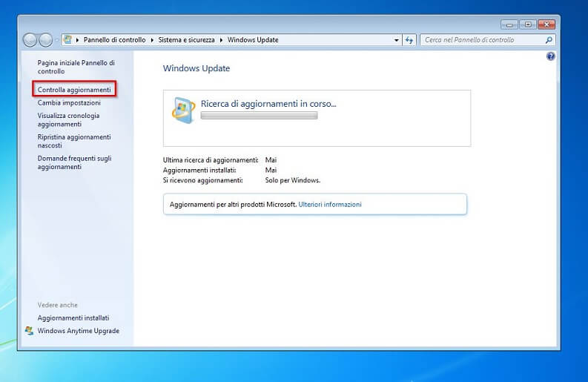Click the Back navigation arrow button

click(x=30, y=40)
